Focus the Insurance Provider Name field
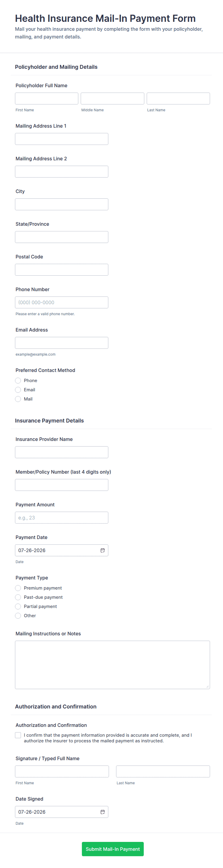Screen dimensions: 223x868 [62, 452]
